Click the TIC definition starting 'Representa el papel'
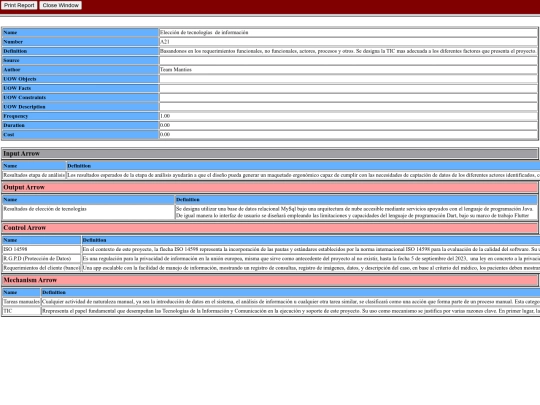Viewport: 540px width, 405px height. [x=291, y=311]
